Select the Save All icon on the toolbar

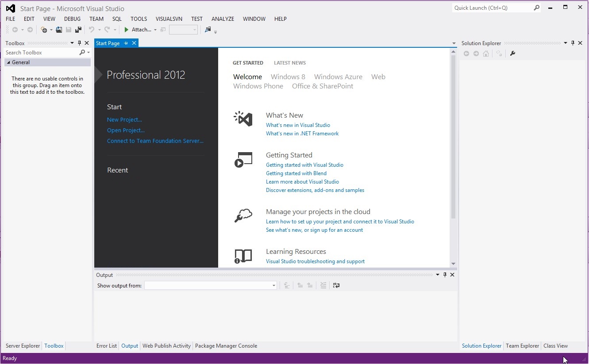pos(78,29)
